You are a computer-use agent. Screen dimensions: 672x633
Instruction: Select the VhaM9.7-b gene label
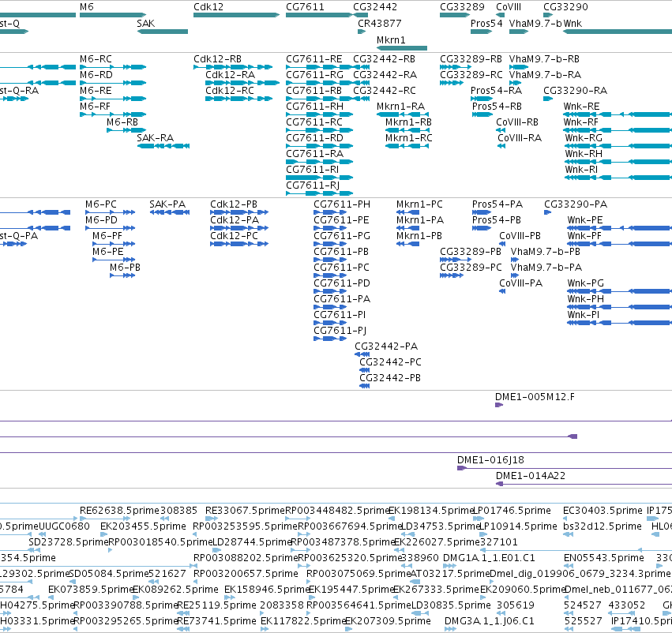click(x=535, y=23)
